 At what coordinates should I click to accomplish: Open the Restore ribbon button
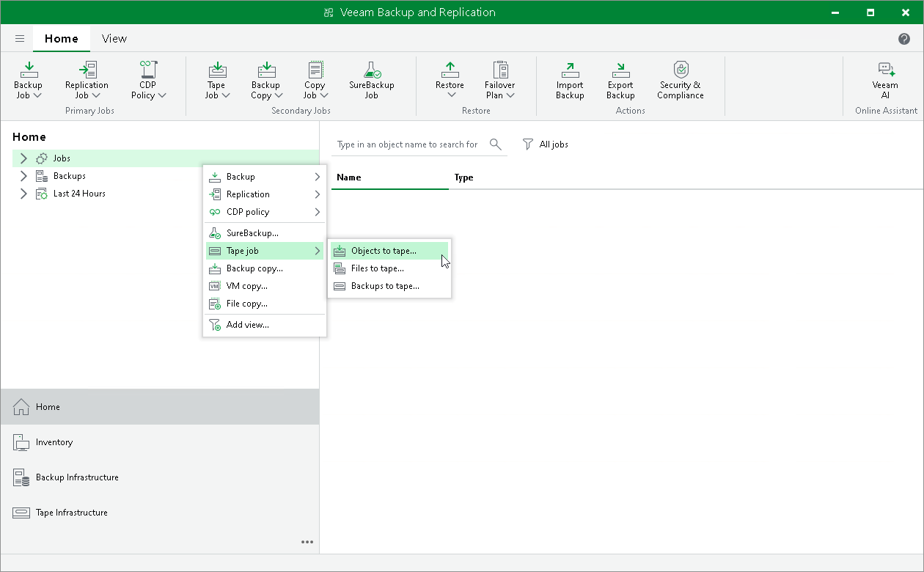(450, 80)
